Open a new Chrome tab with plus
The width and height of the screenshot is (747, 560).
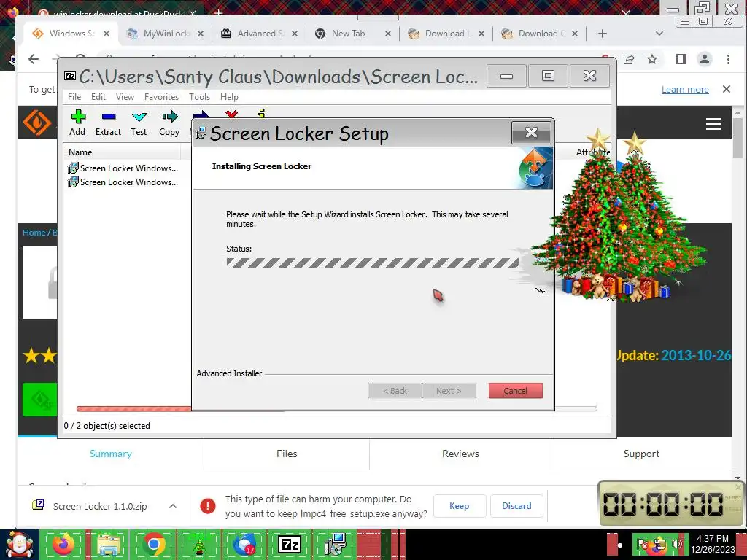coord(603,34)
